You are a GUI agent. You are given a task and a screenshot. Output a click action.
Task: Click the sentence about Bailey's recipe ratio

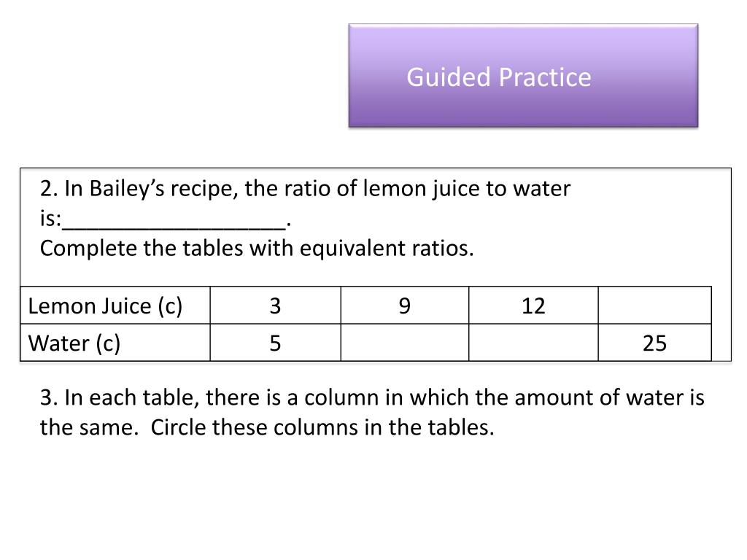(305, 203)
